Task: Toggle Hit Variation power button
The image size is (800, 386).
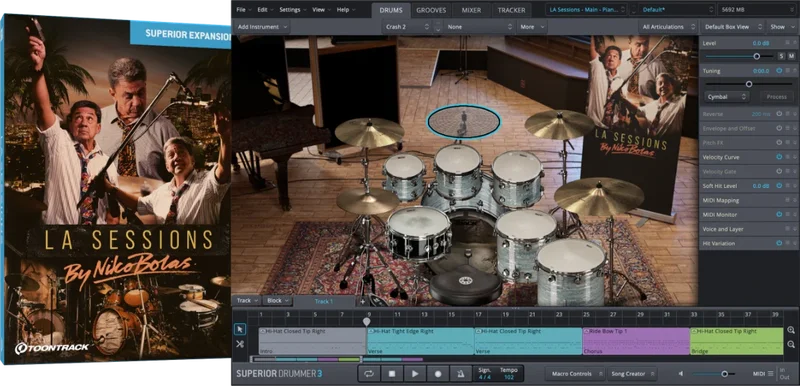Action: tap(779, 243)
